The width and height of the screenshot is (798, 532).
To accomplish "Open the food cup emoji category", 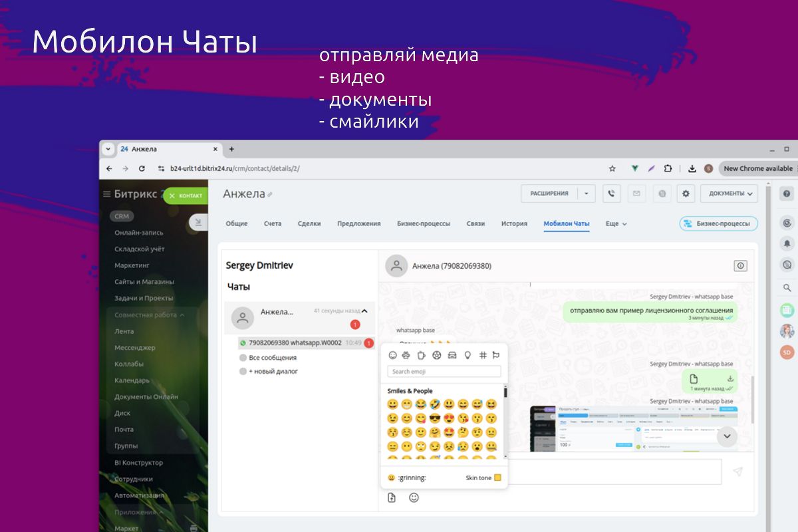I will coord(421,355).
